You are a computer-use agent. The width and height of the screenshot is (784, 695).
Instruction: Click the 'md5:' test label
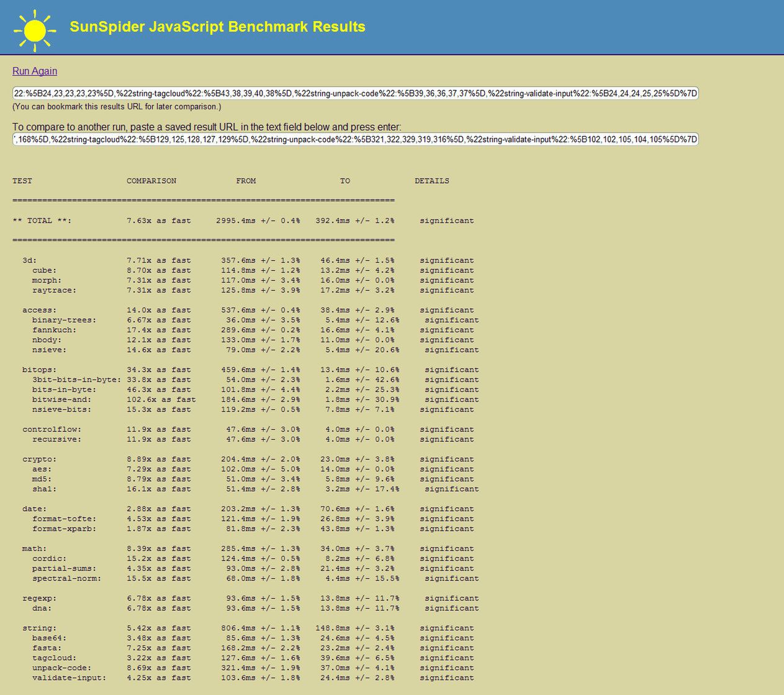pyautogui.click(x=42, y=479)
